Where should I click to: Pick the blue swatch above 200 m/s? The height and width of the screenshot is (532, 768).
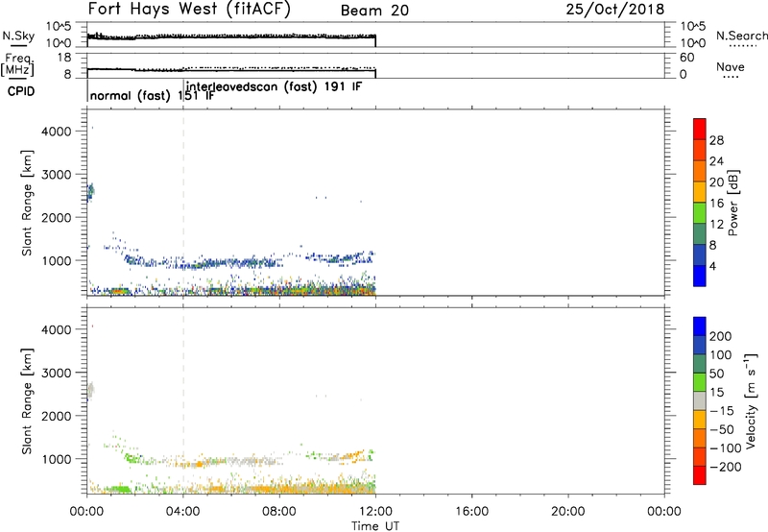700,326
